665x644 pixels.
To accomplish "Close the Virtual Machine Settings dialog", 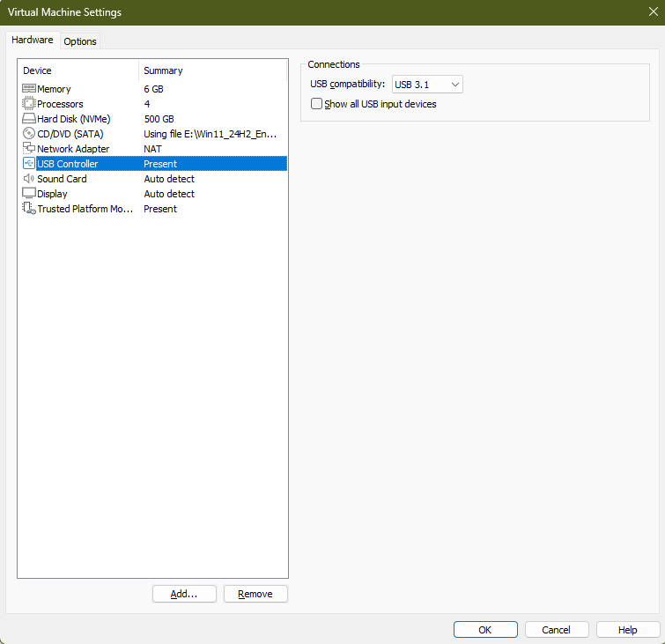I will 654,11.
